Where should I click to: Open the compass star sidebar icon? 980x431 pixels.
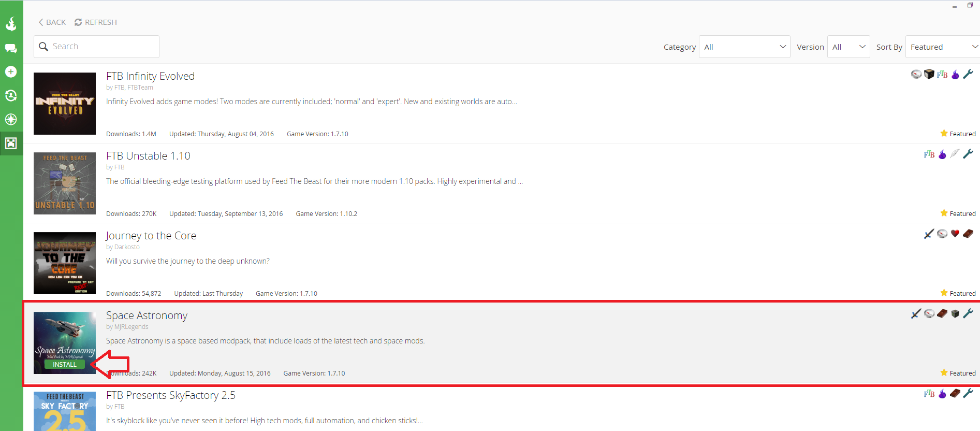(11, 119)
